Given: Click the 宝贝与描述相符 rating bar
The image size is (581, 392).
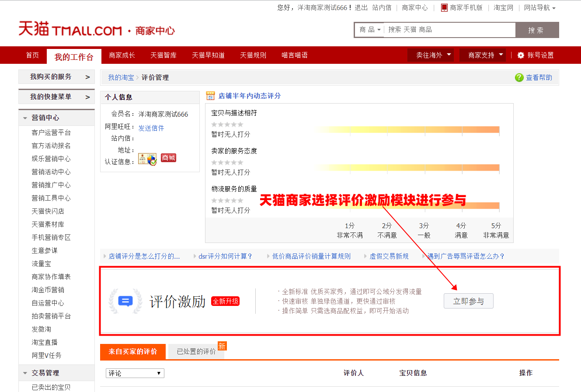Looking at the screenshot, I should pos(407,130).
